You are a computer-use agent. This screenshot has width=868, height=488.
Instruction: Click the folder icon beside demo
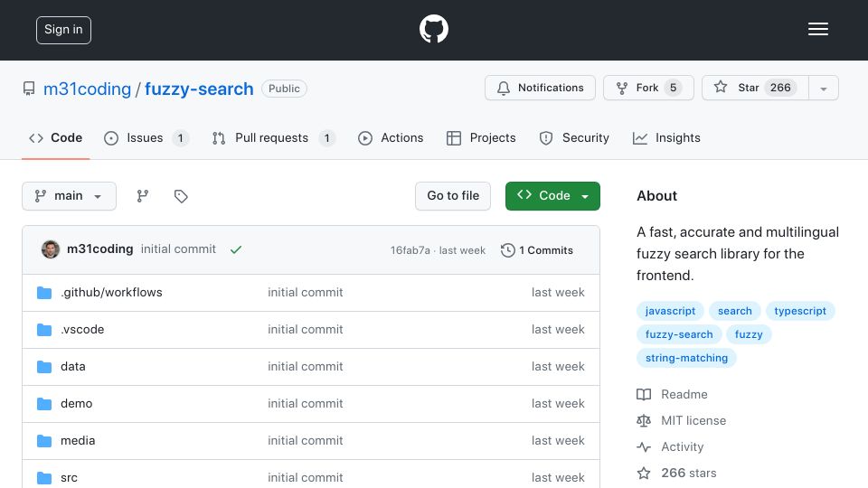coord(44,404)
